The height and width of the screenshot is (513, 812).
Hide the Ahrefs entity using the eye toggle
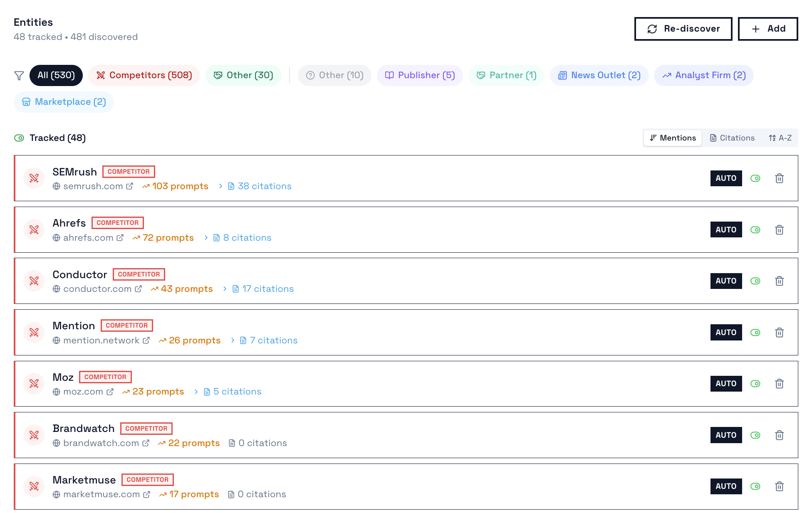click(755, 229)
